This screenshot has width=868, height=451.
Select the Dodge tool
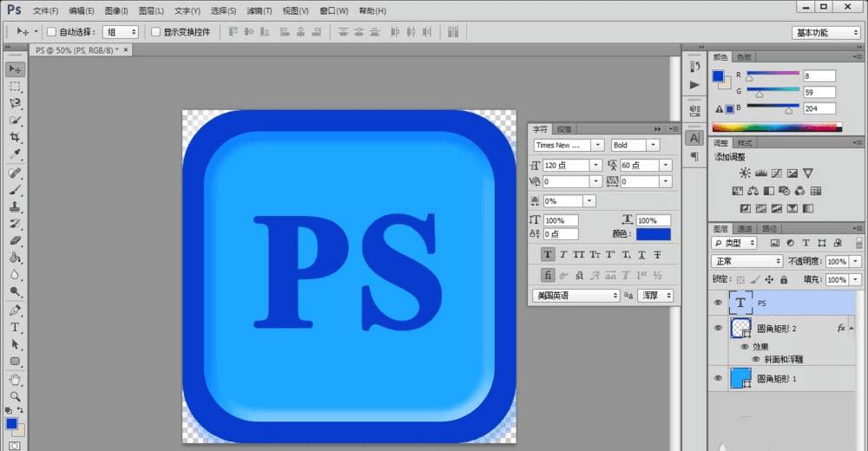[15, 291]
